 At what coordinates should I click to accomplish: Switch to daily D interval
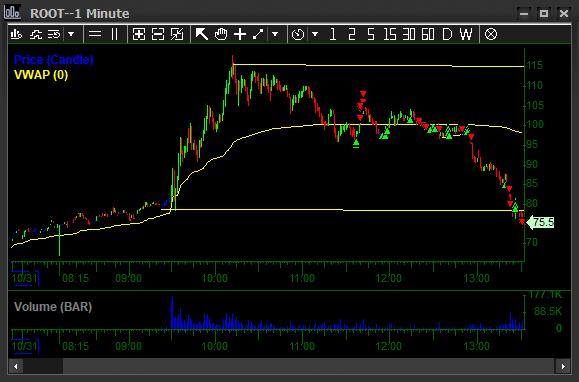(x=447, y=34)
